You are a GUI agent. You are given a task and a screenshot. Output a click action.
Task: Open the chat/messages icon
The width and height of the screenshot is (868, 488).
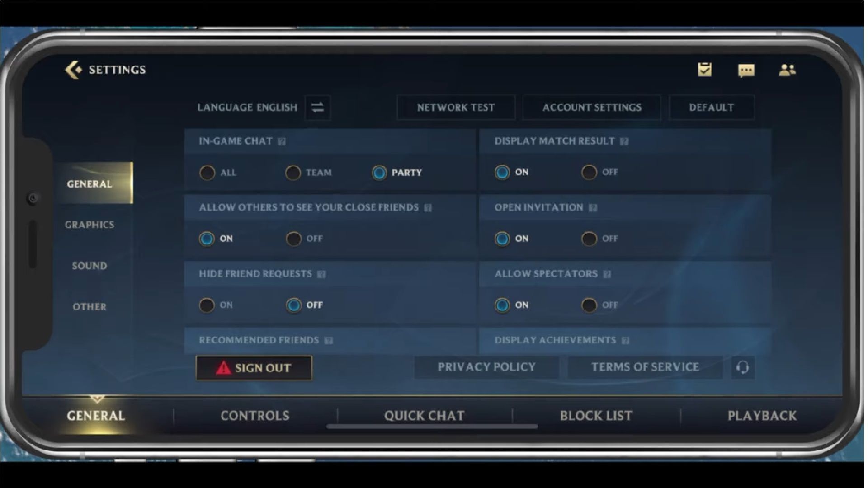(x=746, y=70)
